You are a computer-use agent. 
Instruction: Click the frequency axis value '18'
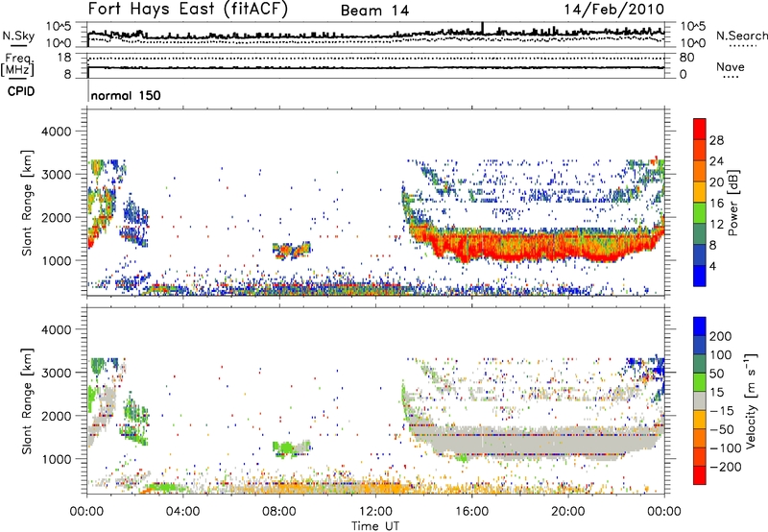coord(63,58)
